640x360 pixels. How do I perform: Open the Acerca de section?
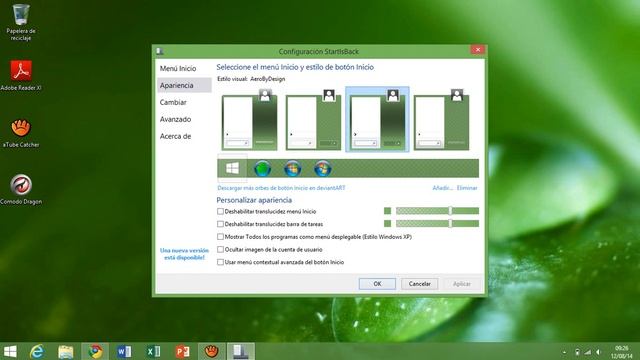pos(184,136)
